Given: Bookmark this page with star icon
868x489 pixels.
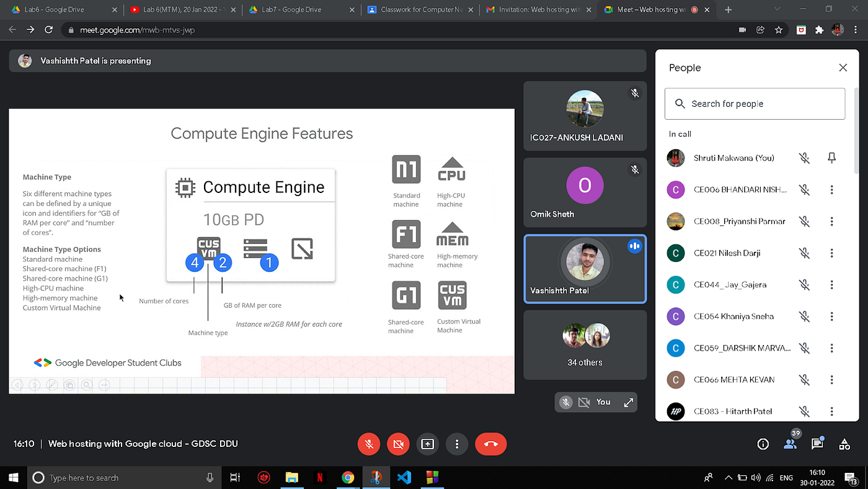Looking at the screenshot, I should click(x=779, y=30).
